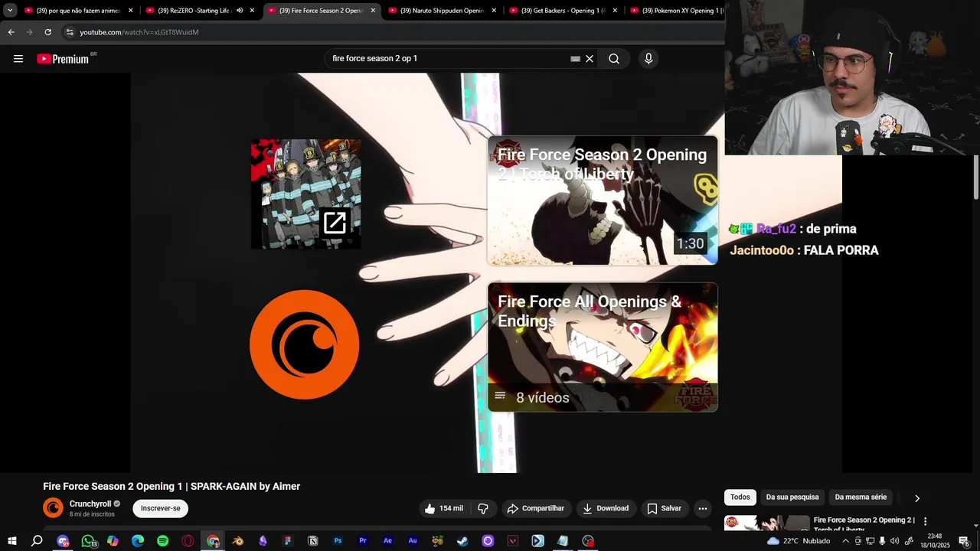The image size is (980, 551).
Task: Open Opera browser from the taskbar
Action: [x=188, y=541]
